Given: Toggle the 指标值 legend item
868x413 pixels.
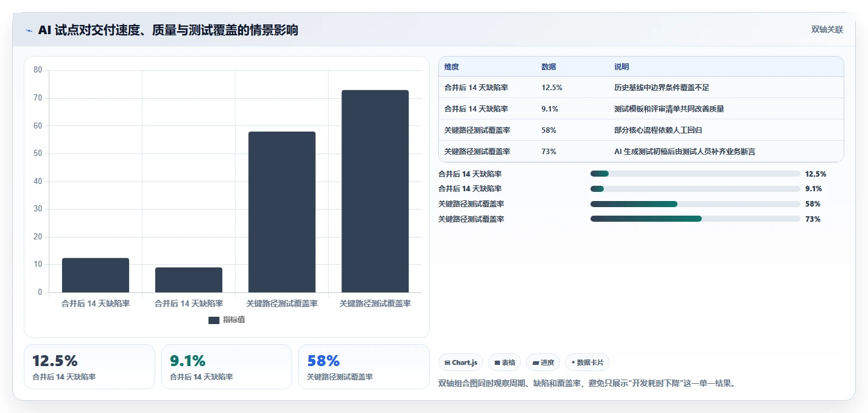Looking at the screenshot, I should tap(226, 320).
